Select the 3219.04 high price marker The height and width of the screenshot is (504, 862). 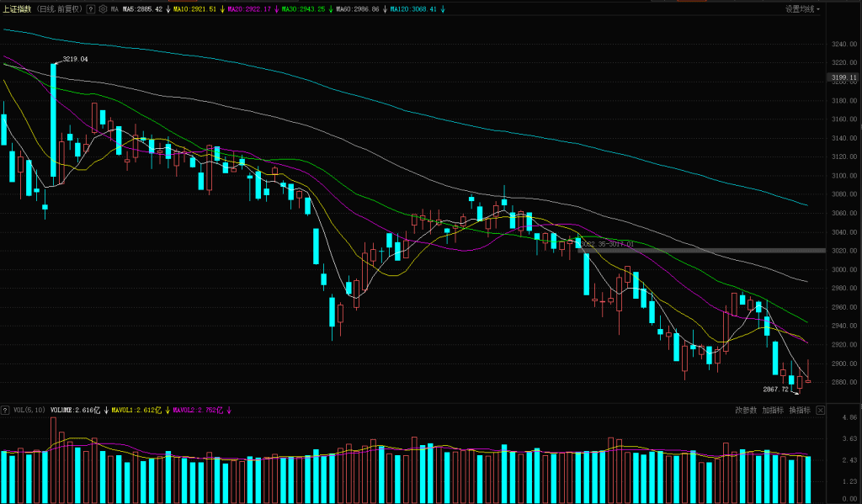pyautogui.click(x=75, y=60)
